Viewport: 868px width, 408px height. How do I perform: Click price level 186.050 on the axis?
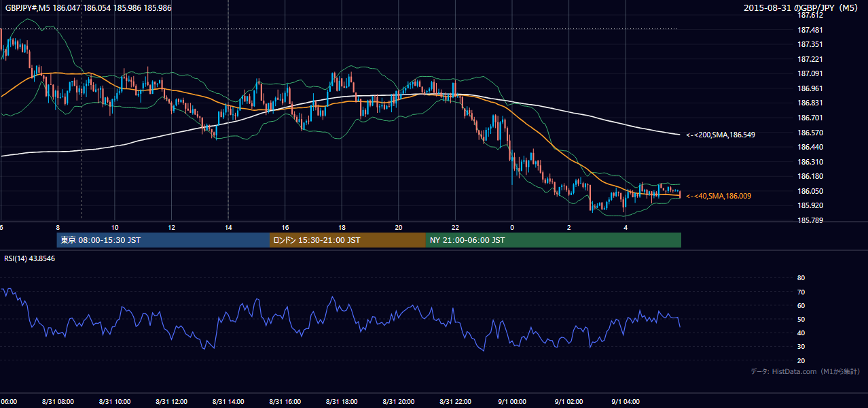810,191
